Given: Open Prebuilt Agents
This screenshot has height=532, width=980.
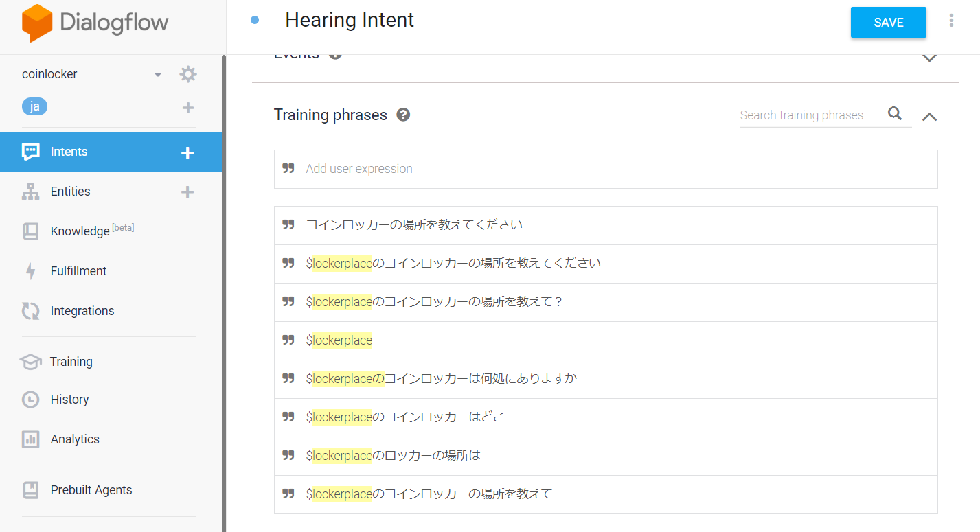Looking at the screenshot, I should pyautogui.click(x=91, y=489).
